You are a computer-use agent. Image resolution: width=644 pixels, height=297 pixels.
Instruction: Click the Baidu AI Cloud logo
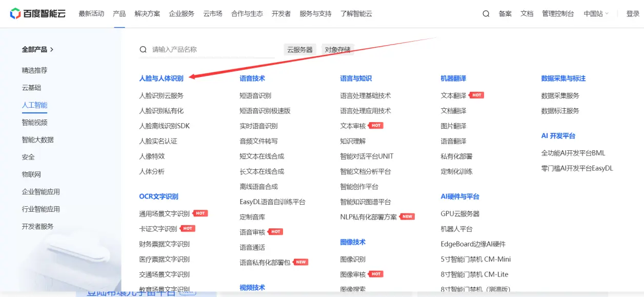click(38, 14)
